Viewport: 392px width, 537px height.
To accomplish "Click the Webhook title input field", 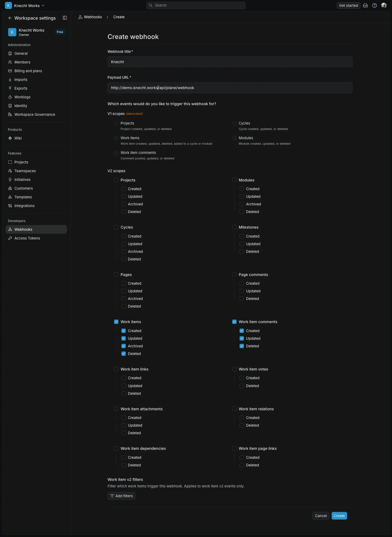I will click(x=230, y=62).
